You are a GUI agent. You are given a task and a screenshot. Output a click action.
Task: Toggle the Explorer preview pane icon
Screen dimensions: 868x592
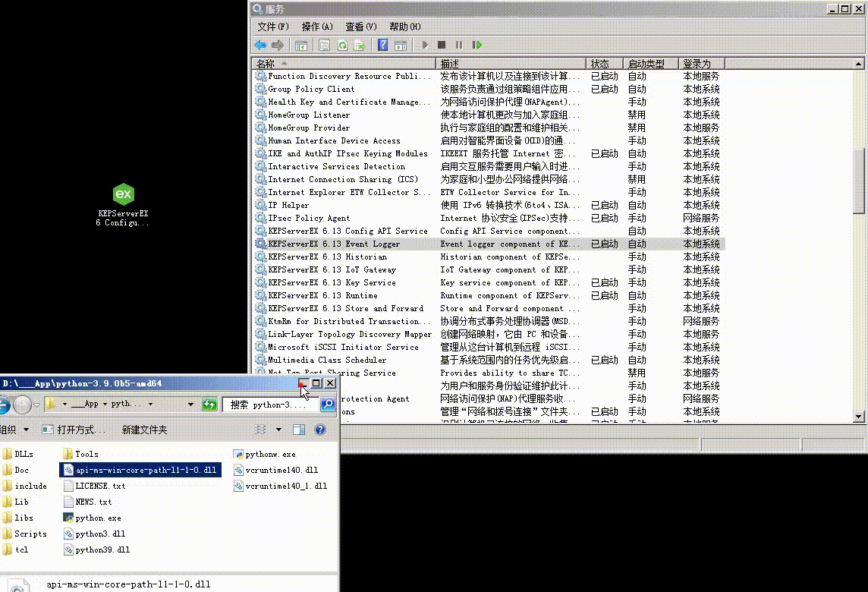pyautogui.click(x=299, y=430)
